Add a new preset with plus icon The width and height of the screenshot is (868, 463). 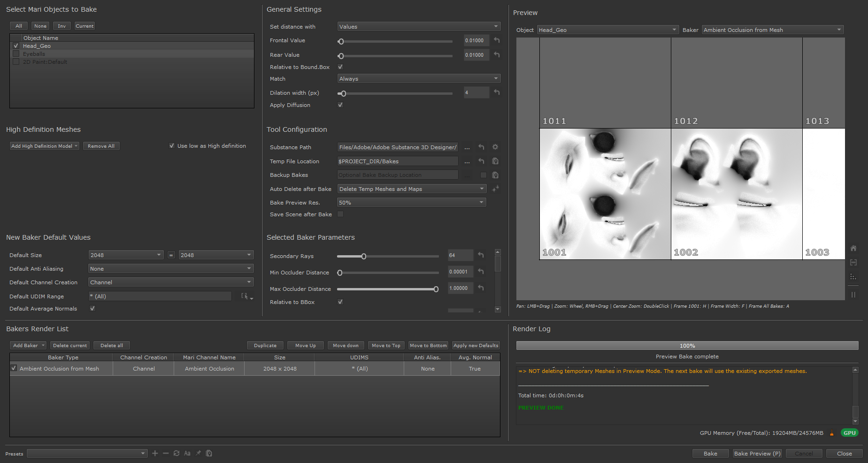pos(155,453)
